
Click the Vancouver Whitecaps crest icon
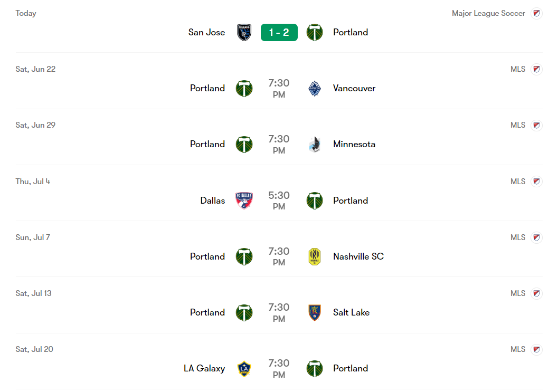pyautogui.click(x=315, y=89)
